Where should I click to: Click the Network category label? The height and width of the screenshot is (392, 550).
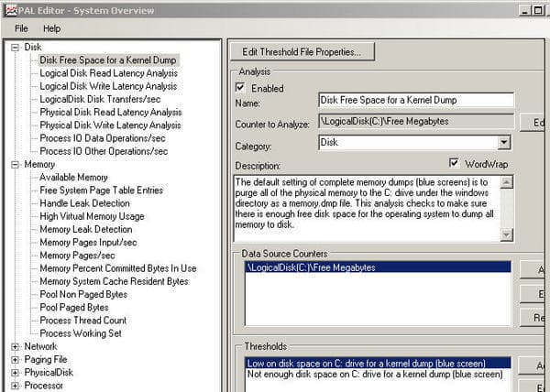40,347
